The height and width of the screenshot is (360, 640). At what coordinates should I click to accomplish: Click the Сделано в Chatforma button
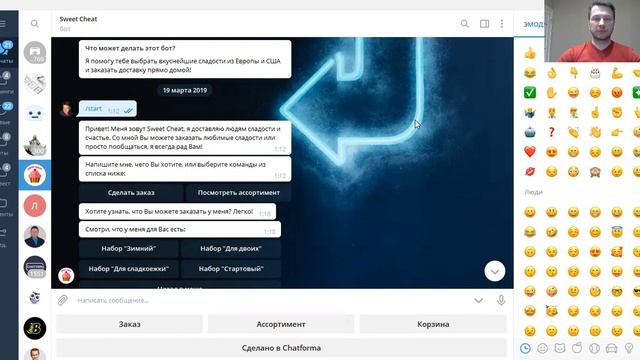(281, 348)
